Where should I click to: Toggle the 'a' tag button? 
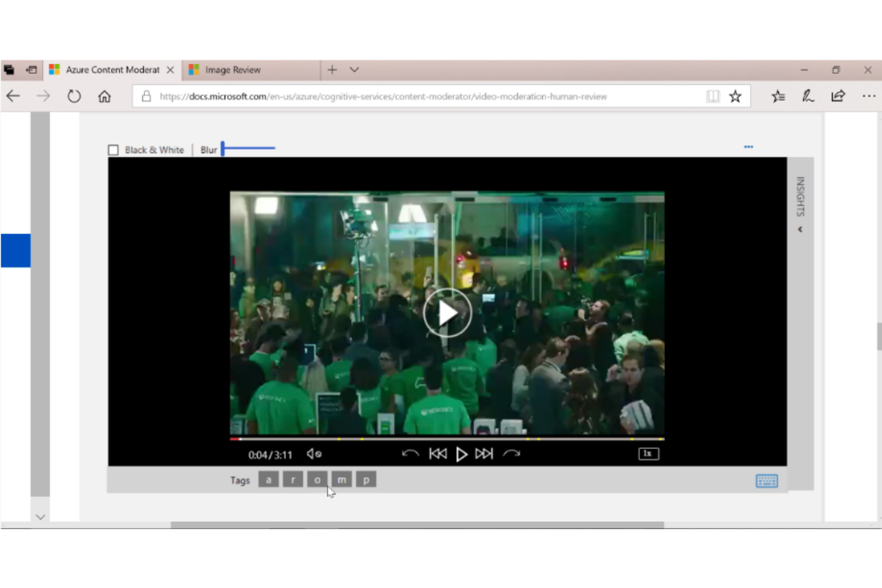[x=269, y=480]
